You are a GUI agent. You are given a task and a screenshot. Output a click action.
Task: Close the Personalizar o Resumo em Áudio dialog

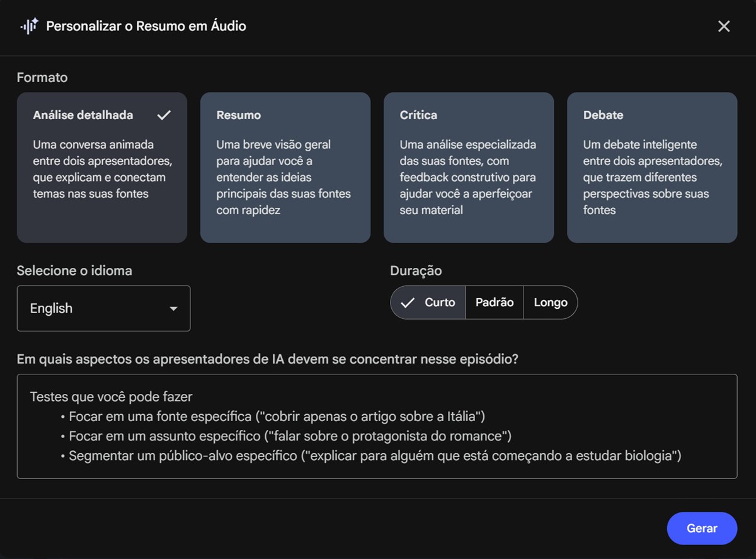723,26
